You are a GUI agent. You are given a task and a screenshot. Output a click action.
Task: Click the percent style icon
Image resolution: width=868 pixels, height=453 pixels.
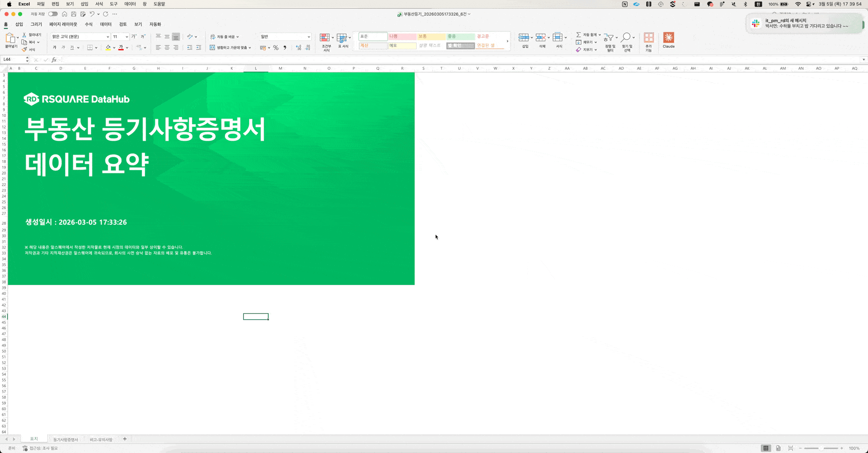(x=276, y=48)
